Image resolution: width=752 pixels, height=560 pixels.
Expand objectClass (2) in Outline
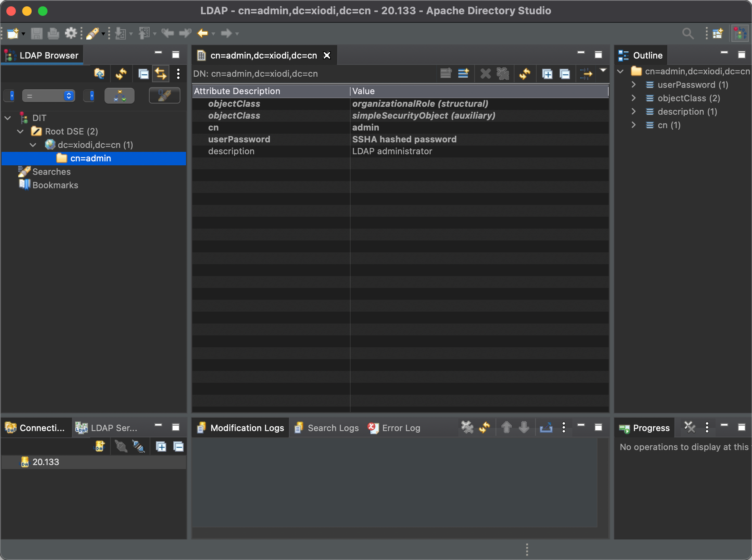point(634,98)
